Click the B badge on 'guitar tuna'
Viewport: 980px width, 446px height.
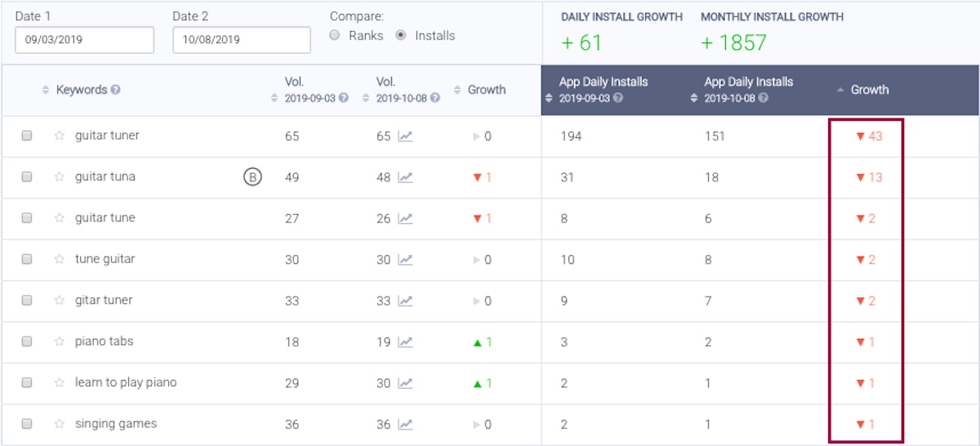tap(252, 177)
